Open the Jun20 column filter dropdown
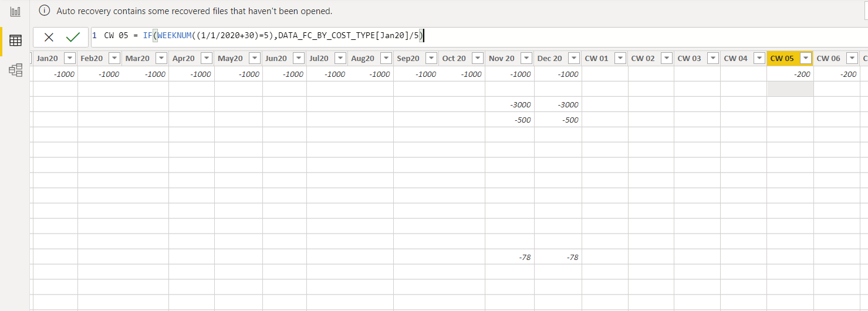 pyautogui.click(x=298, y=58)
